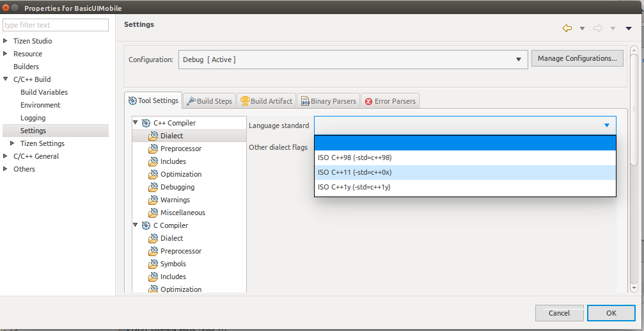This screenshot has width=644, height=331.
Task: Select the Warnings item under C++ Compiler
Action: coord(175,200)
